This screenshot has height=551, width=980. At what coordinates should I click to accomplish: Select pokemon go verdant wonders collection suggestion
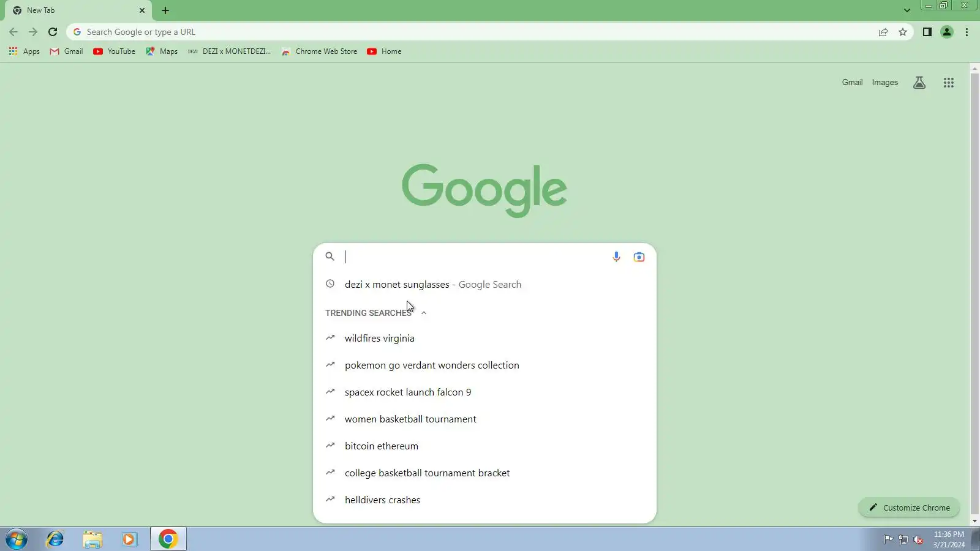pyautogui.click(x=484, y=365)
